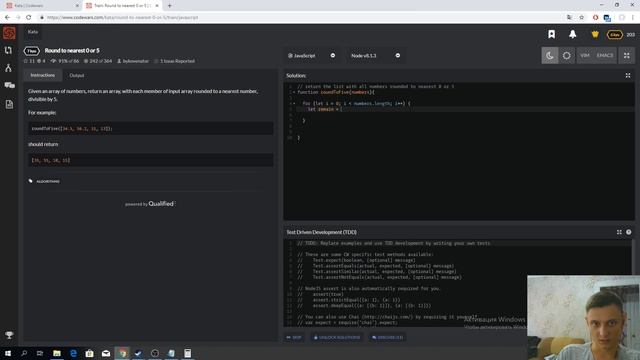
Task: Open the JavaScript language dropdown
Action: tap(311, 56)
